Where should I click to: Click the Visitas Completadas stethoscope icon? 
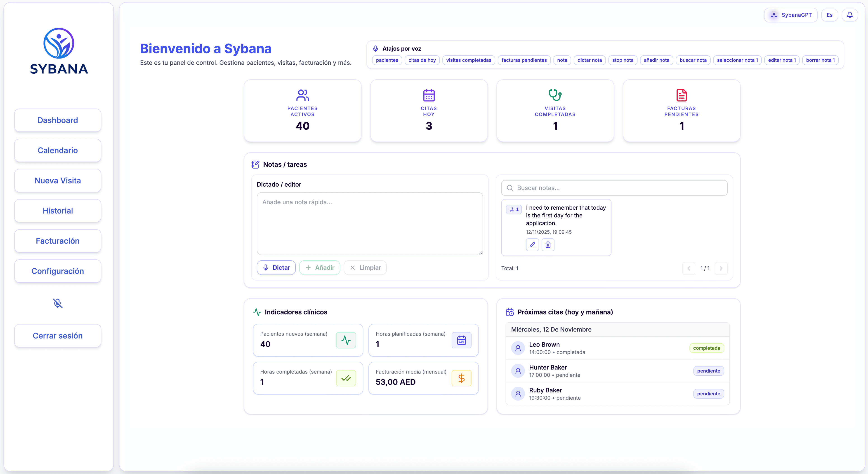(555, 95)
